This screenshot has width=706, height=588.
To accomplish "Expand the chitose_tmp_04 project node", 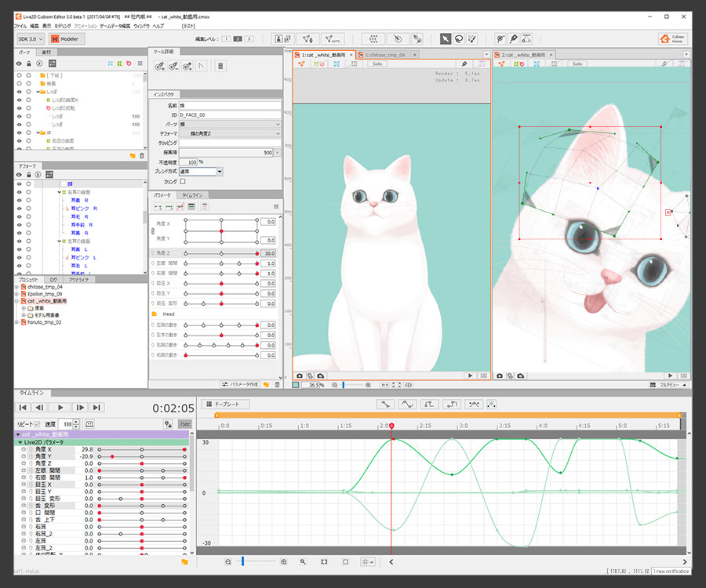I will [x=17, y=287].
